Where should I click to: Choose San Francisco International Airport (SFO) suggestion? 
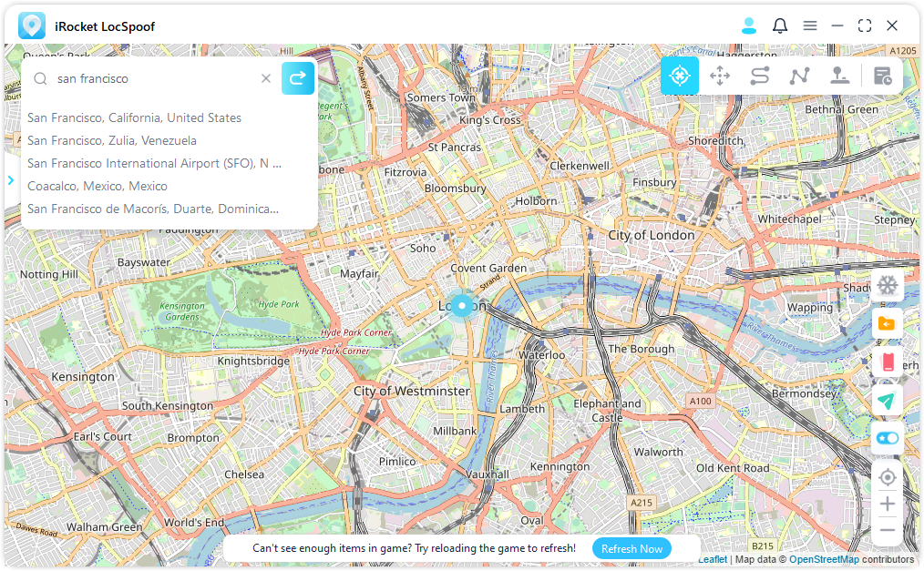[x=154, y=163]
